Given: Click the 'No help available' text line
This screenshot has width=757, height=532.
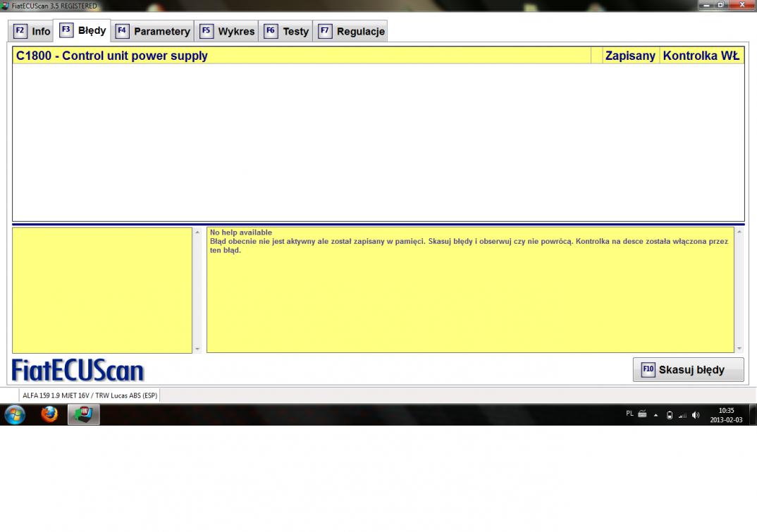Looking at the screenshot, I should (241, 233).
